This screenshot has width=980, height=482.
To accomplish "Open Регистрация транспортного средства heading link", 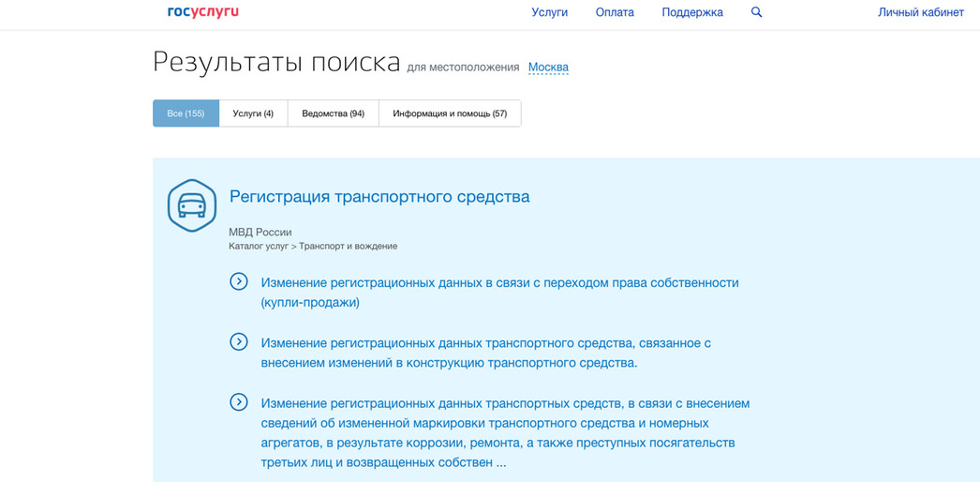I will (x=379, y=197).
